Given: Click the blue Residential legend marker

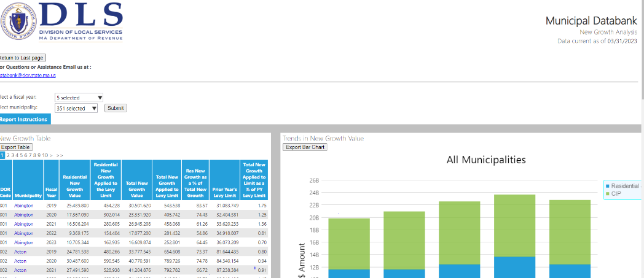Looking at the screenshot, I should (x=607, y=185).
